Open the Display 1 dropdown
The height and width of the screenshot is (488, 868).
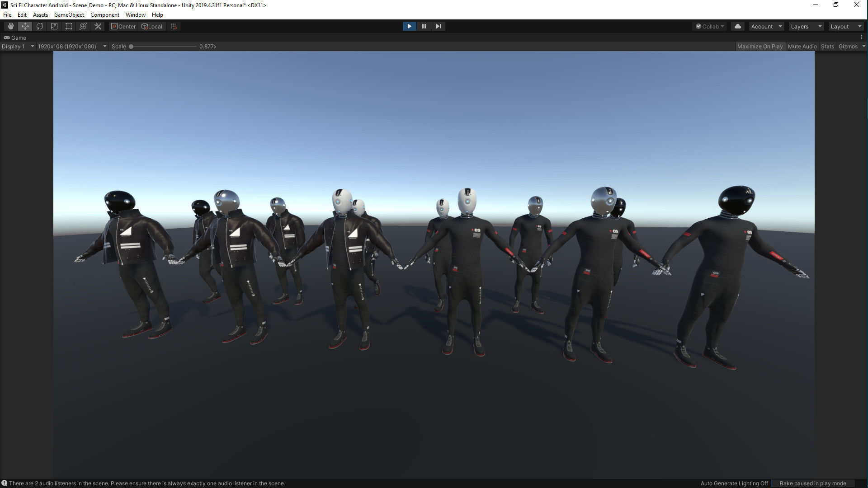tap(18, 46)
